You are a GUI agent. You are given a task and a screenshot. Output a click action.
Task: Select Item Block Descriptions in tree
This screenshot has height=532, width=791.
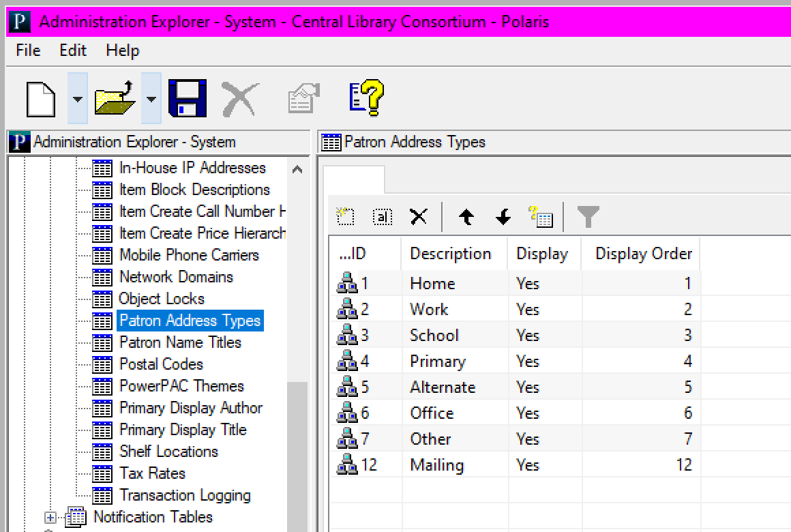[194, 190]
